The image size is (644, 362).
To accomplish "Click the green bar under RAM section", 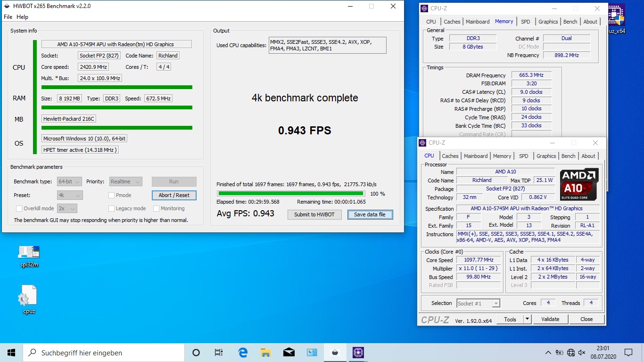I will coord(117,107).
